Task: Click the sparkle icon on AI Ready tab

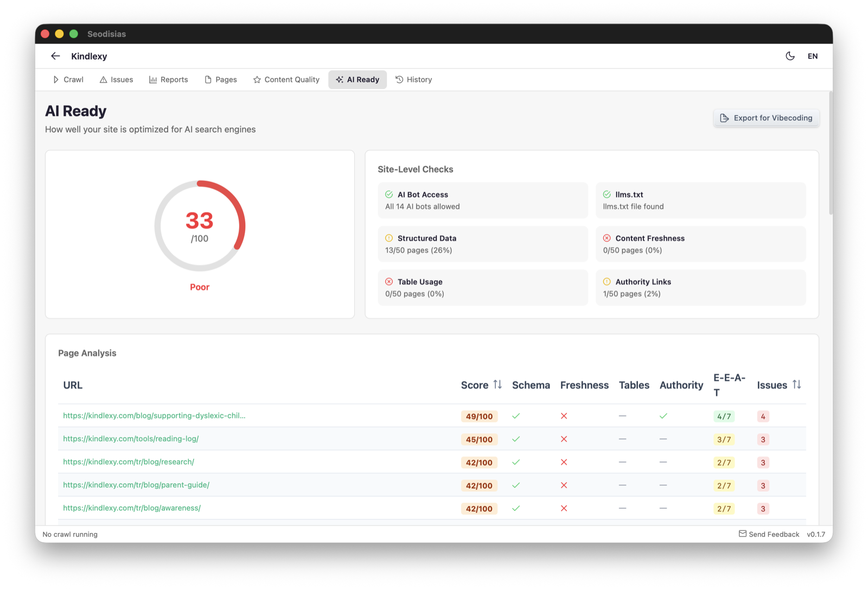Action: click(340, 80)
